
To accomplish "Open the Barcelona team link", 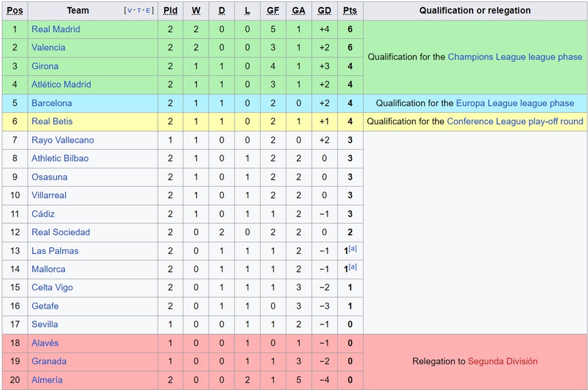I will point(51,103).
